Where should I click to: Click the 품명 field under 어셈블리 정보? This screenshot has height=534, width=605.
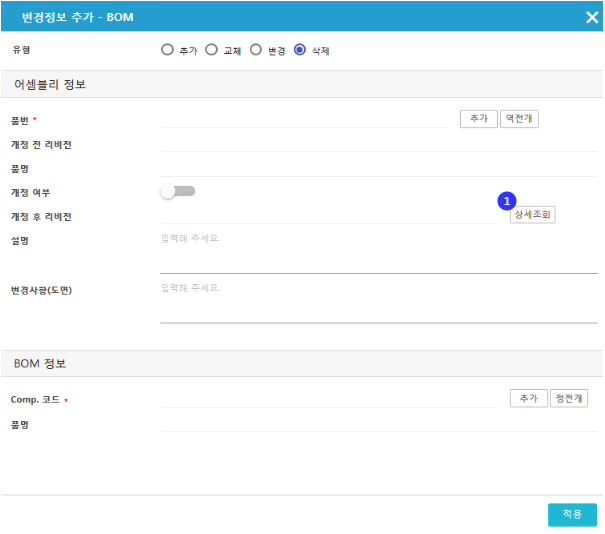tap(379, 169)
